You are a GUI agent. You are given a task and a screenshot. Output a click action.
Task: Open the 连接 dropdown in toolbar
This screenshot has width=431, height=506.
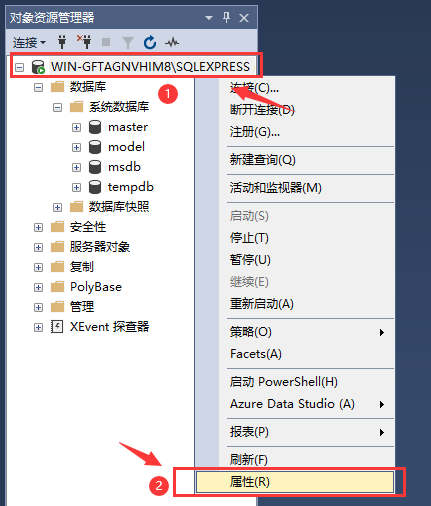point(29,43)
